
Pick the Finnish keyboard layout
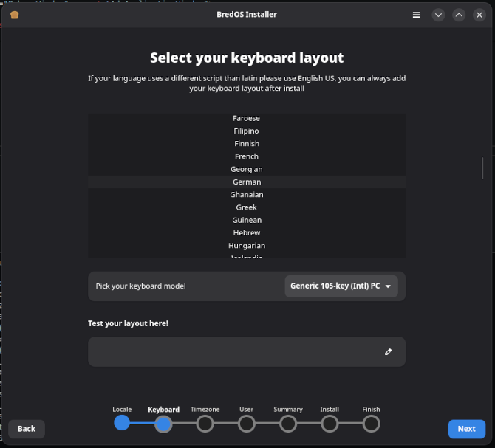[247, 144]
